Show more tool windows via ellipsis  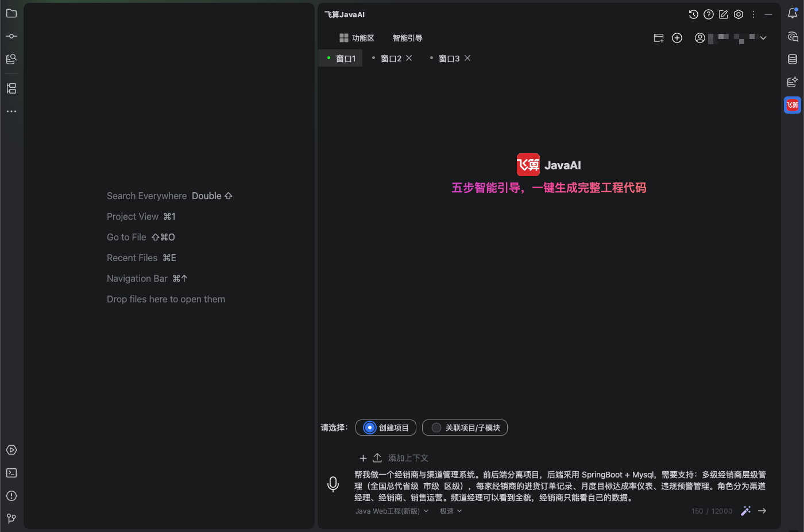[x=11, y=111]
